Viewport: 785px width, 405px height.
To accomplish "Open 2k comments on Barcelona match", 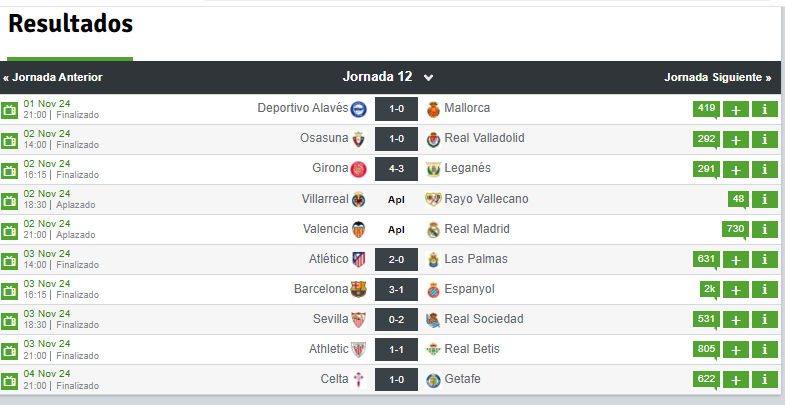I will [x=709, y=289].
